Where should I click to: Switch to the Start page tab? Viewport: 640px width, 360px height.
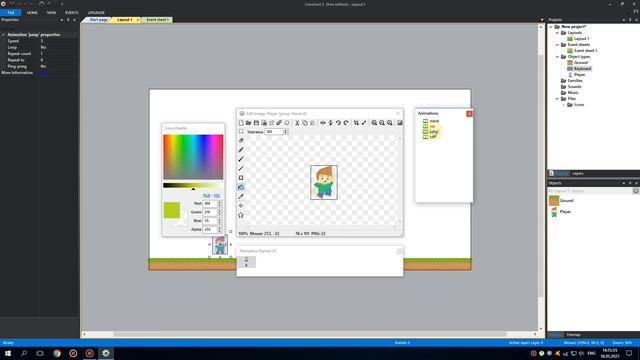coord(98,20)
